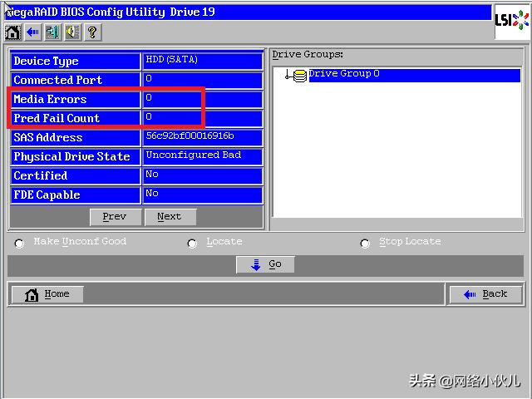Image resolution: width=532 pixels, height=399 pixels.
Task: Click the Unconfigured Bad state value
Action: (194, 155)
